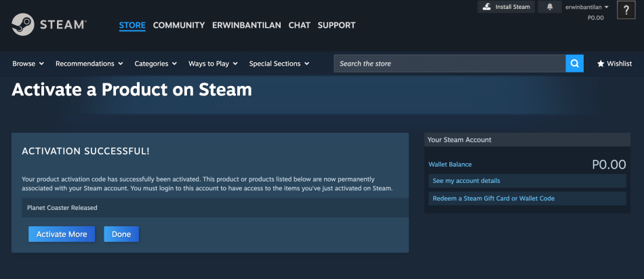Expand Special Sections dropdown
This screenshot has height=279, width=644.
coord(279,64)
